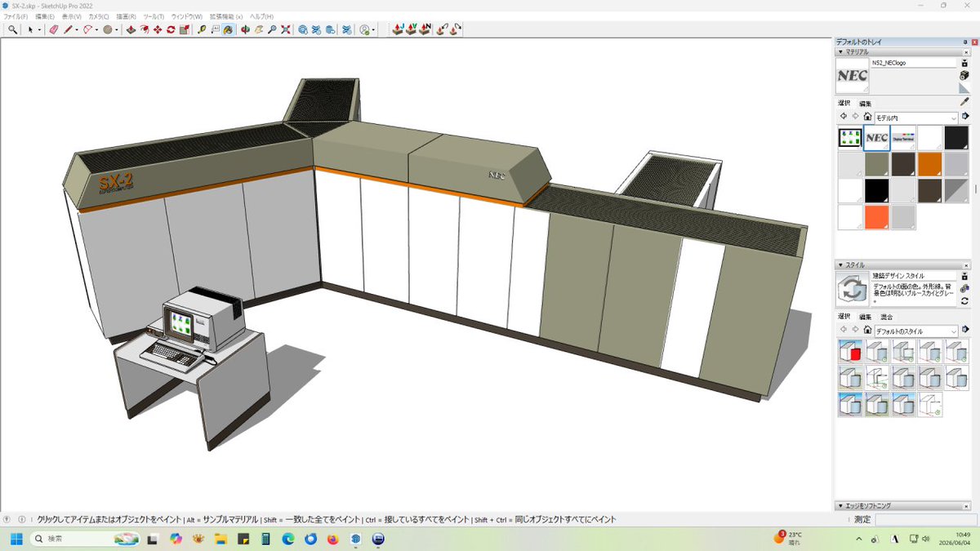
Task: Open 3D Warehouse from toolbar
Action: (x=302, y=29)
